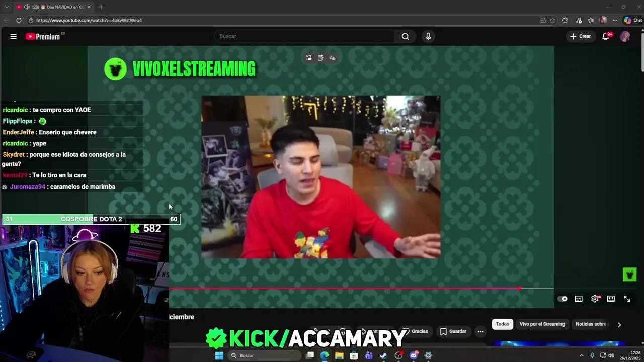Click the translate overlay icon above video
The image size is (644, 362).
click(332, 58)
